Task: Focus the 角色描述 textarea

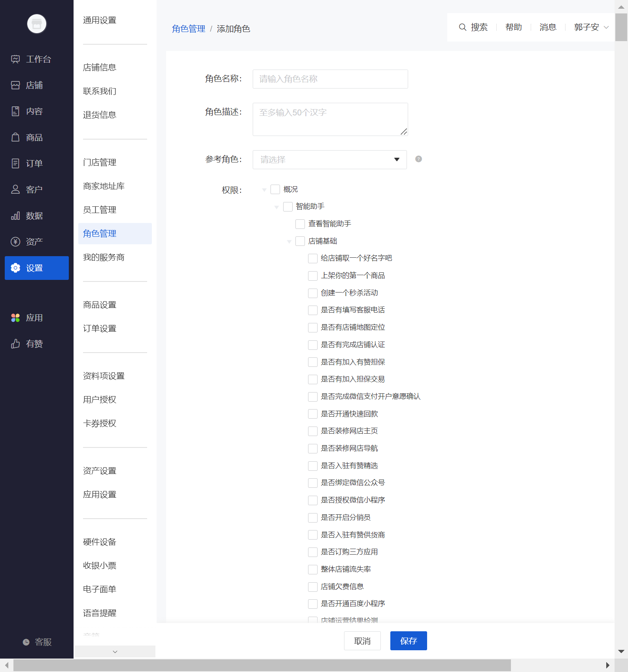Action: pyautogui.click(x=330, y=119)
